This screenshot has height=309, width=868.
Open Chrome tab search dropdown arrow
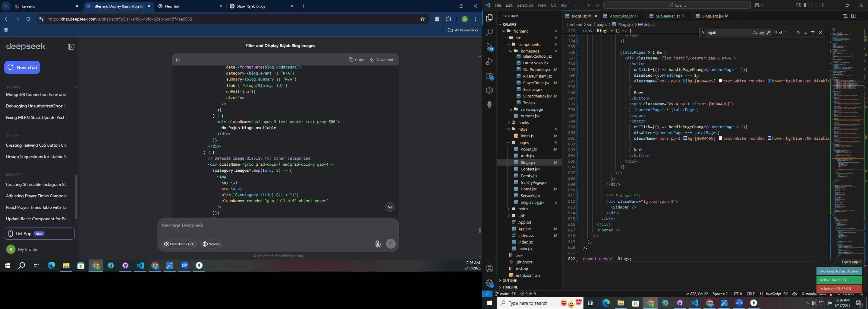[6, 6]
